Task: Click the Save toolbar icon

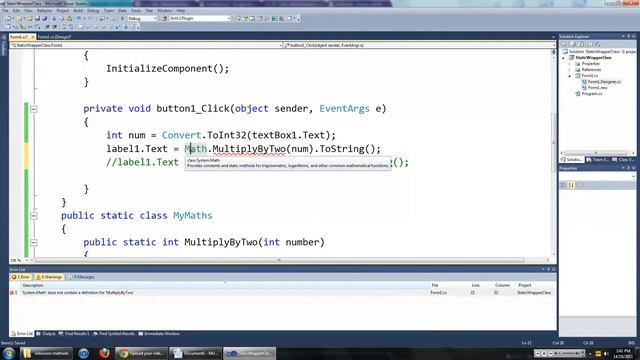Action: 37,18
